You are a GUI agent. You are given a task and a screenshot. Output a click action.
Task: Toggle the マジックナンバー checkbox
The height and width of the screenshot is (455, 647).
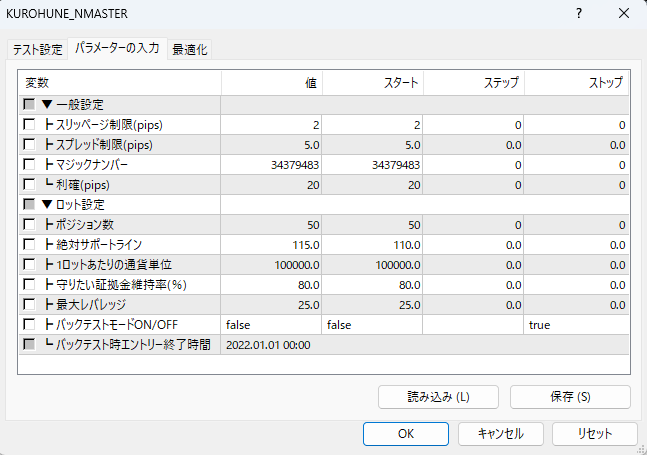(x=29, y=165)
